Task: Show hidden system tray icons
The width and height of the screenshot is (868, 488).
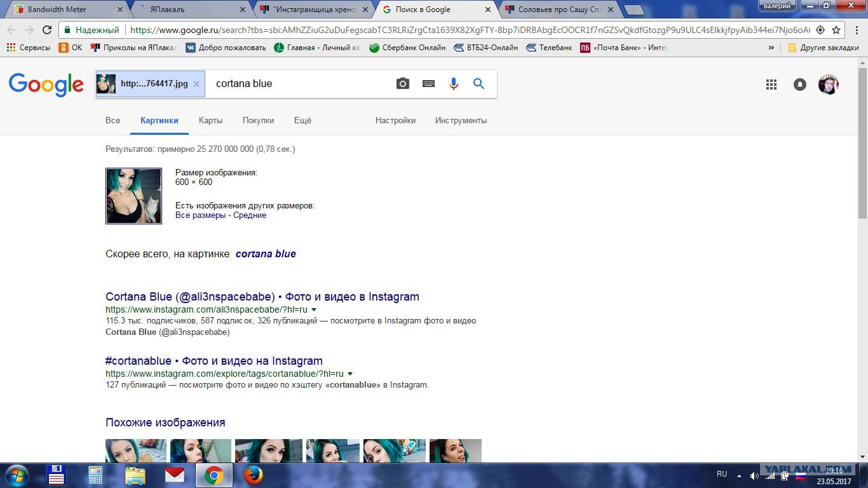Action: tap(739, 475)
